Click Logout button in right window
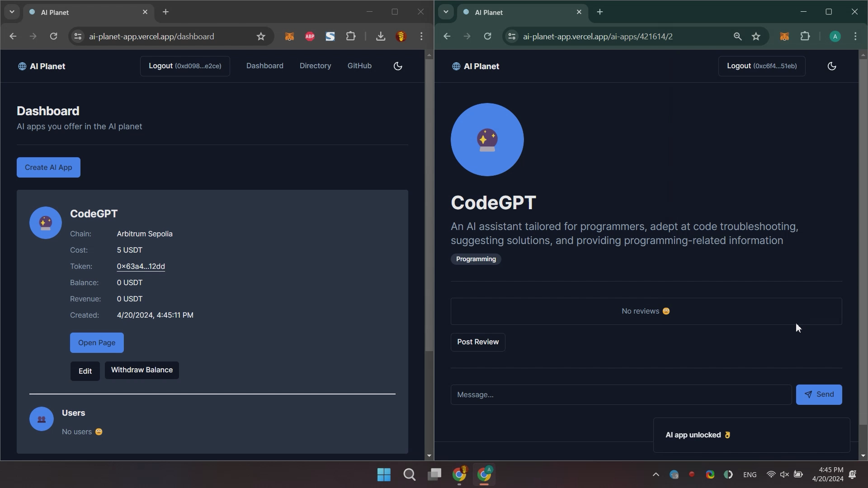Viewport: 868px width, 488px height. point(762,66)
